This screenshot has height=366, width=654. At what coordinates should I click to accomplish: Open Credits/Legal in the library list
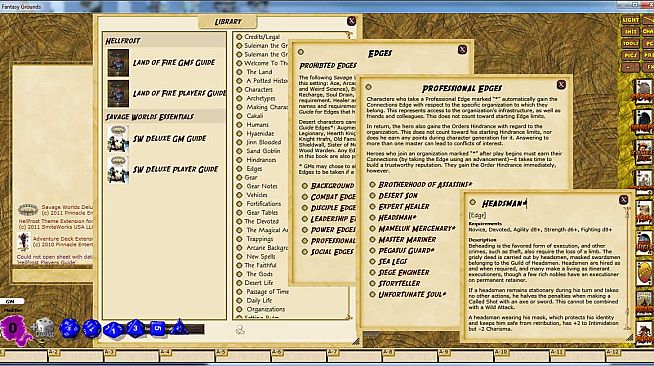point(262,37)
